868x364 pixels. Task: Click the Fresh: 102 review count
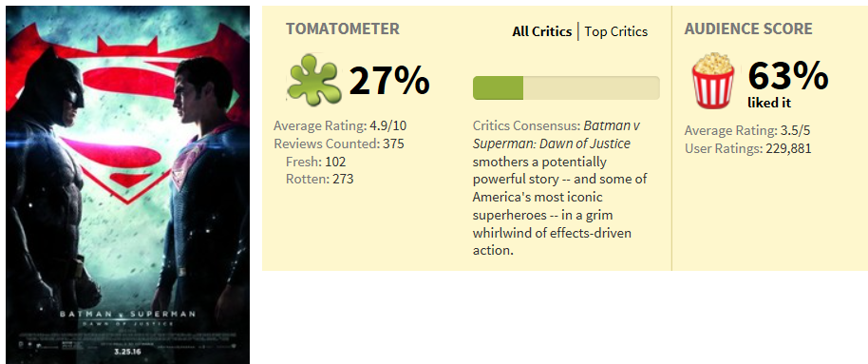315,162
